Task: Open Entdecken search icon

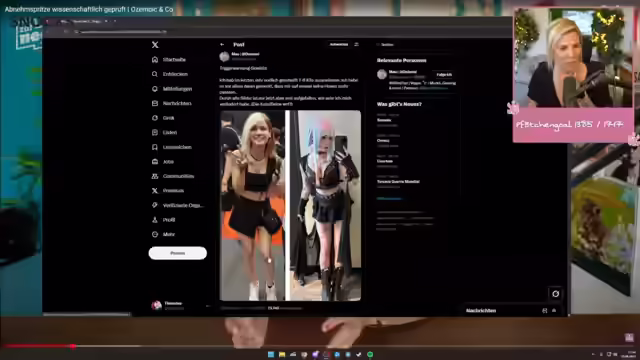Action: click(155, 74)
